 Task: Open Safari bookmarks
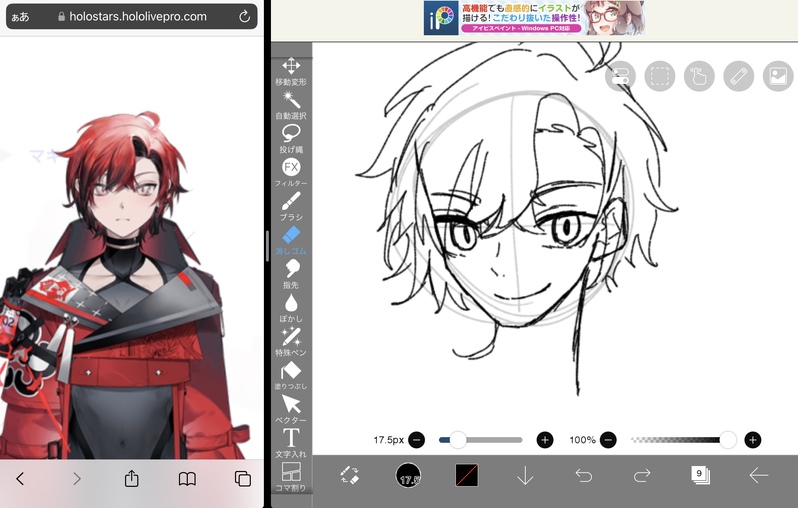click(187, 478)
